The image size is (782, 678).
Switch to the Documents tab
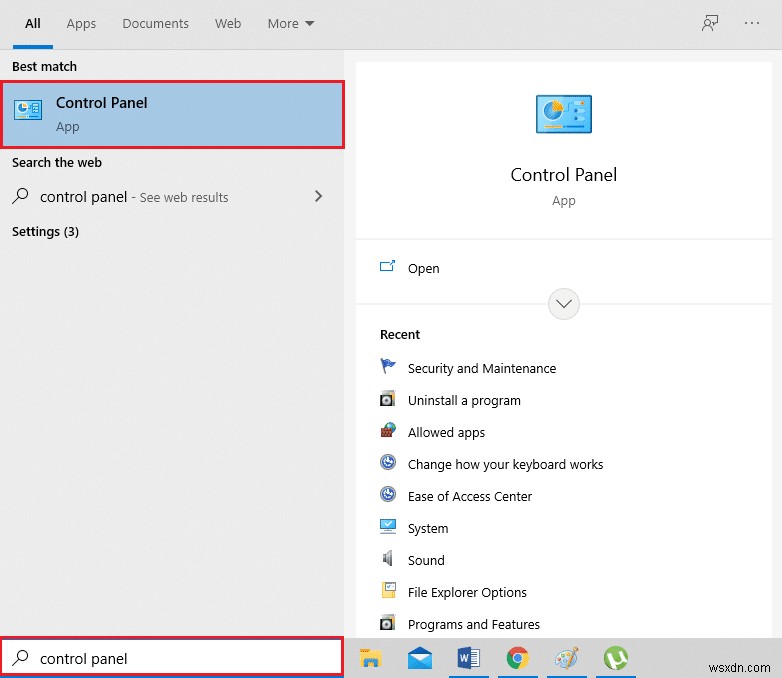point(156,23)
